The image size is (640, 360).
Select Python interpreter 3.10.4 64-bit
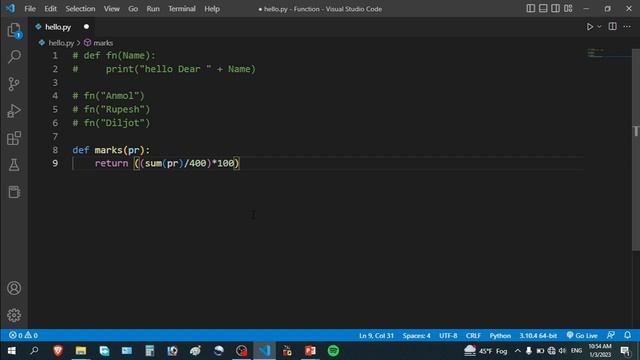click(538, 336)
